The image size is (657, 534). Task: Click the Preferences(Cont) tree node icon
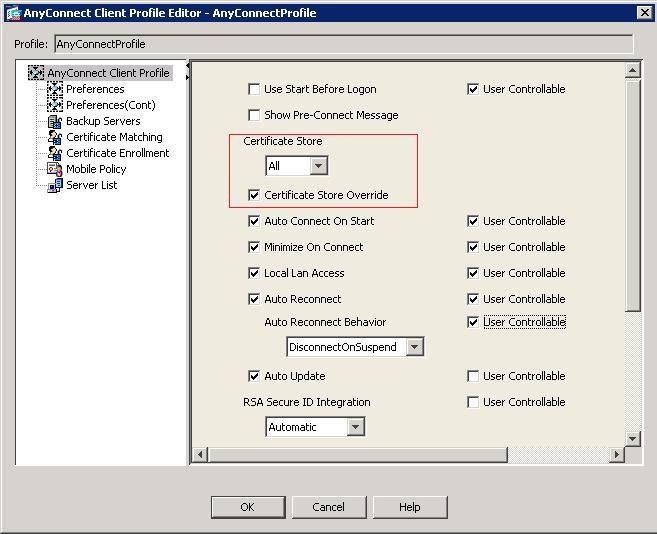click(x=54, y=105)
